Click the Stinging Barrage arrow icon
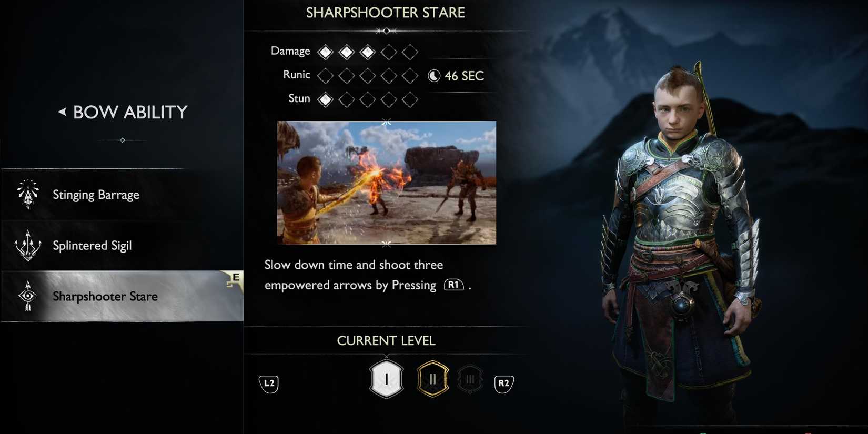This screenshot has height=434, width=868. pyautogui.click(x=28, y=194)
